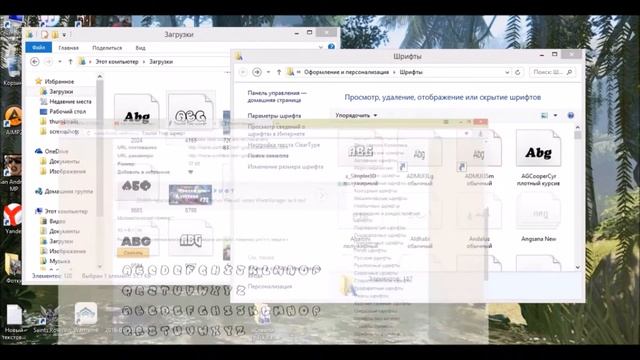Screen dimensions: 640x360
Task: Open help in the Загрузки window
Action: click(331, 47)
